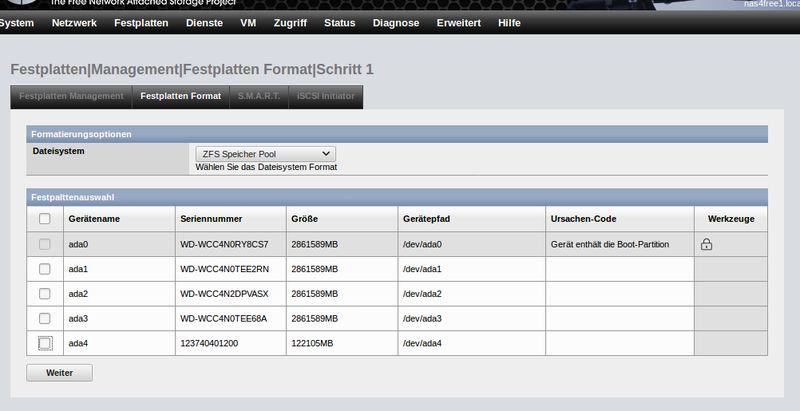Tick the checkbox for ada2
This screenshot has width=800, height=411.
[x=44, y=294]
